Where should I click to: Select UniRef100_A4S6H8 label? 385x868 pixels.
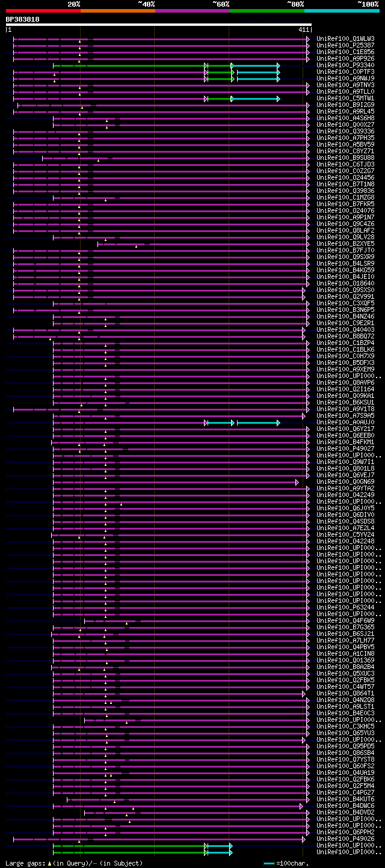pyautogui.click(x=345, y=118)
